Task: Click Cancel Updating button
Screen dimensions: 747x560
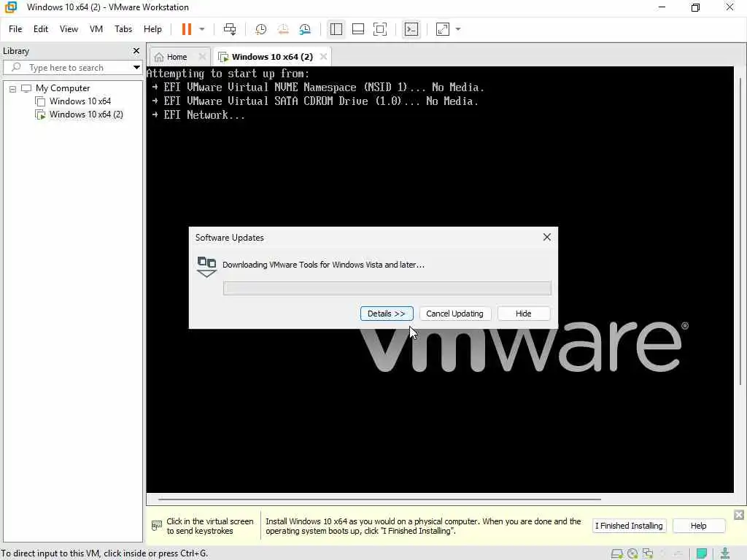Action: click(454, 314)
